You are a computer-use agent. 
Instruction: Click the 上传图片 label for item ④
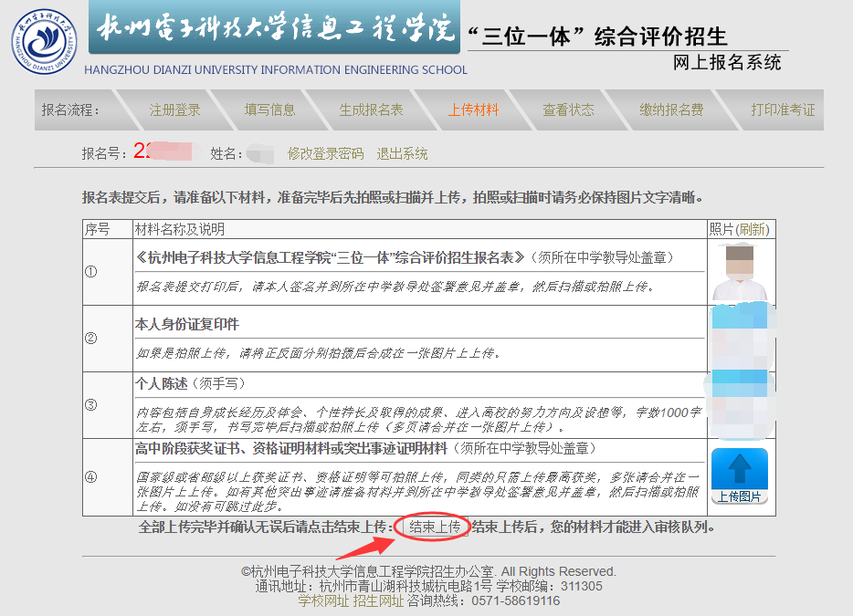click(x=740, y=497)
